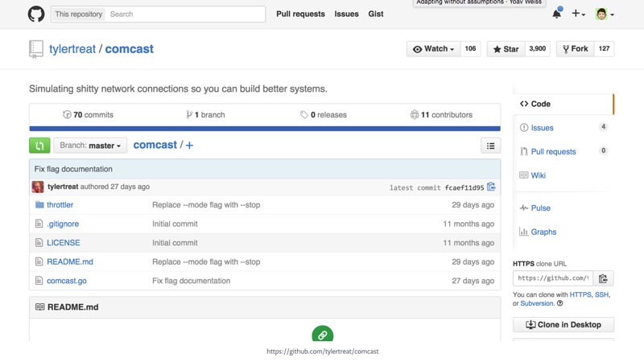Select the Issues sidebar tab
The image size is (644, 362).
(542, 128)
